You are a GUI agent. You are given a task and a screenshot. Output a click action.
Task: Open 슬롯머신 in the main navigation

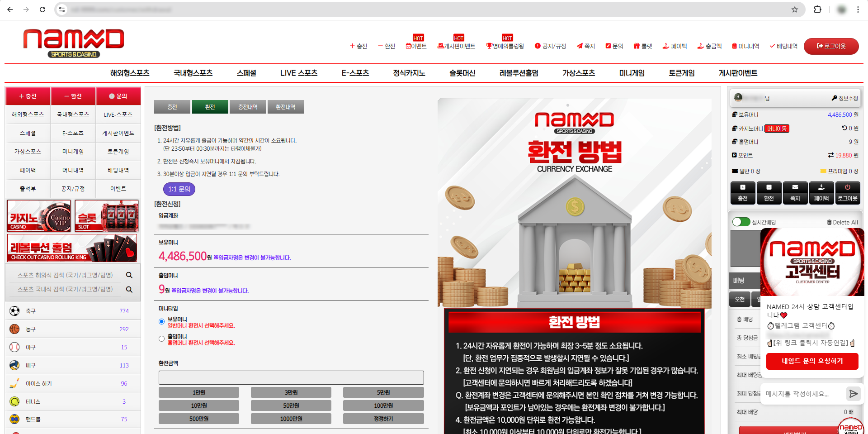(462, 73)
